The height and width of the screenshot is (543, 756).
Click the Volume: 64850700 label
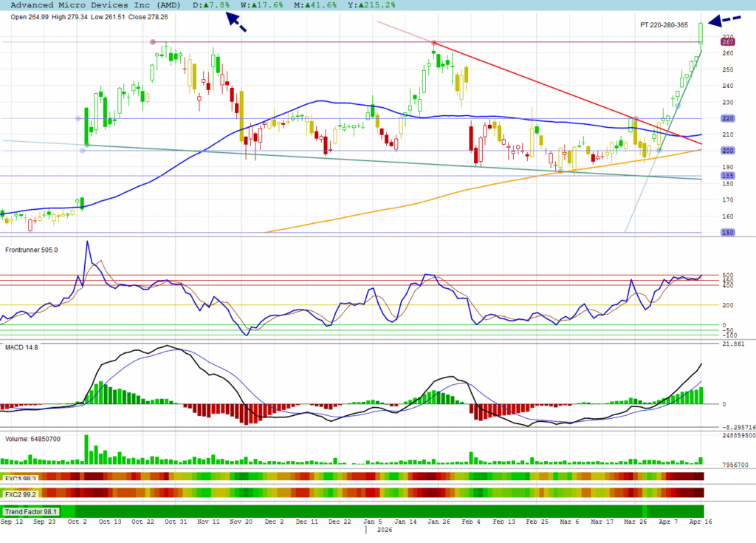coord(32,439)
